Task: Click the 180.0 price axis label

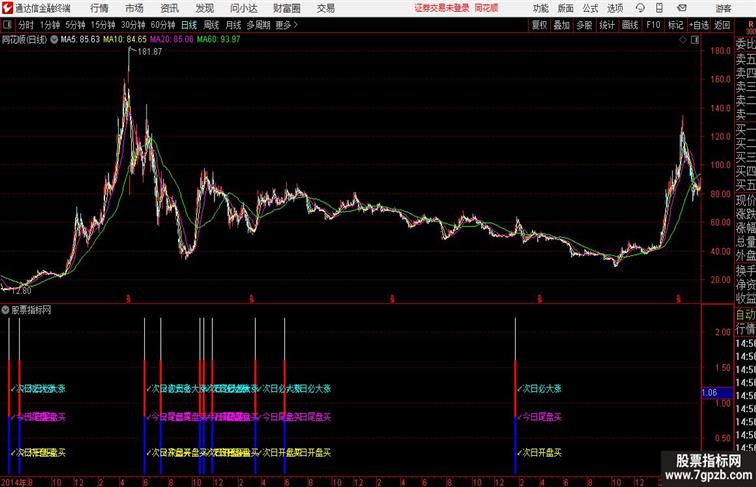Action: pos(720,51)
